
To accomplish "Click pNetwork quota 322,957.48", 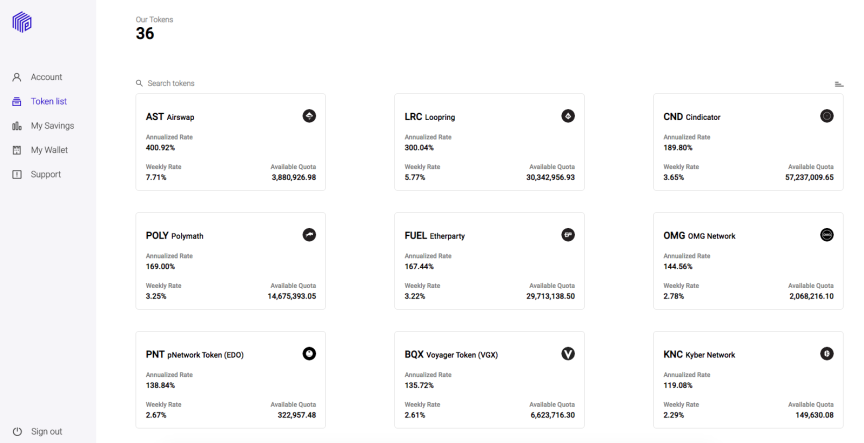I will [297, 415].
